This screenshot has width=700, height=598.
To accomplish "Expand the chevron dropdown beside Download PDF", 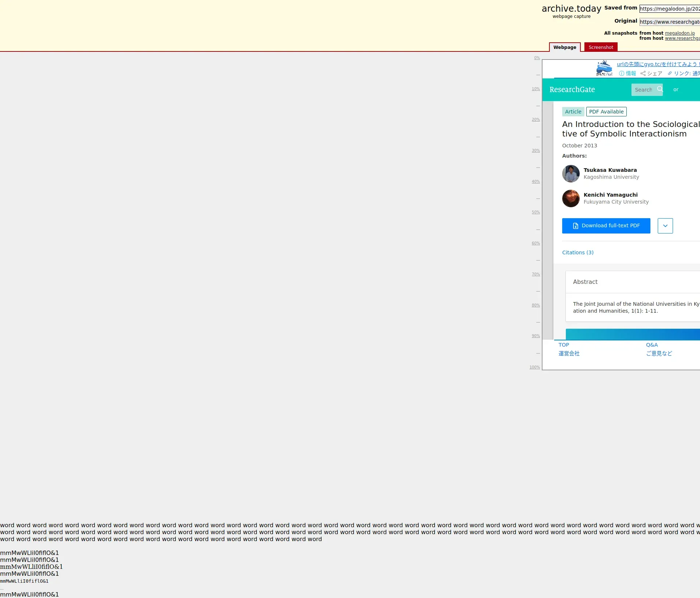I will click(665, 226).
